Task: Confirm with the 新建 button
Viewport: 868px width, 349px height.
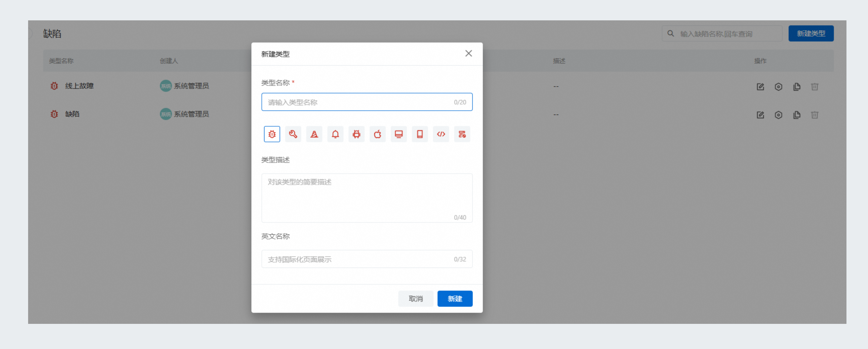Action: 455,298
